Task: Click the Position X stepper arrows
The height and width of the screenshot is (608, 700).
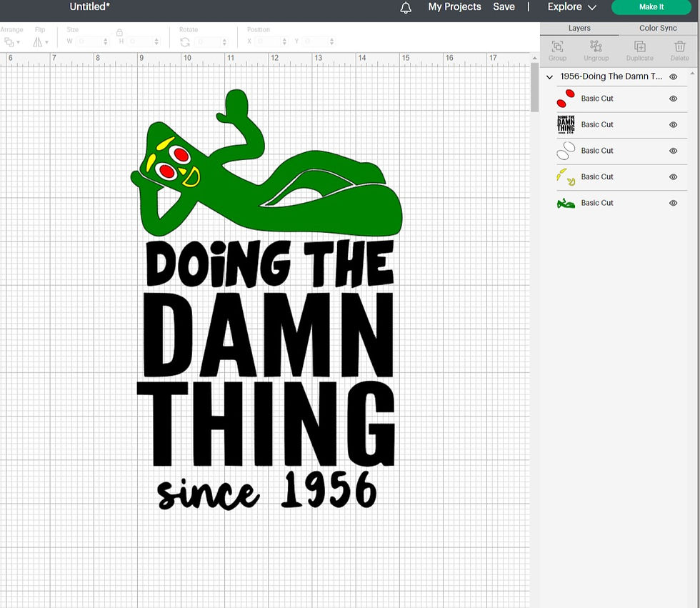Action: (x=284, y=41)
